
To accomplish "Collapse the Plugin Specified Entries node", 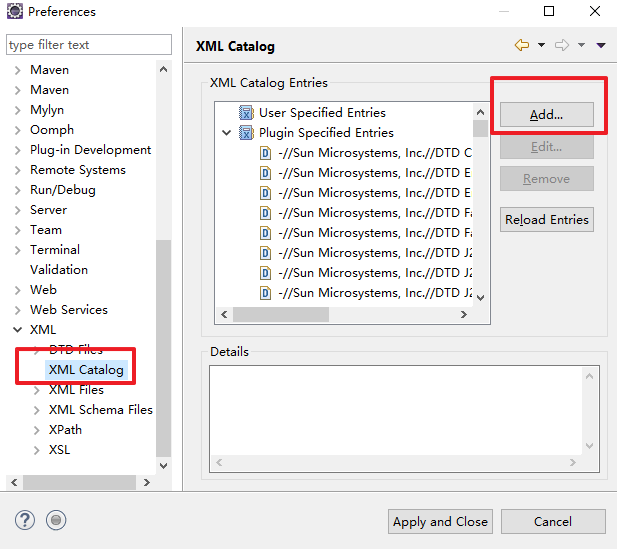I will tap(227, 133).
